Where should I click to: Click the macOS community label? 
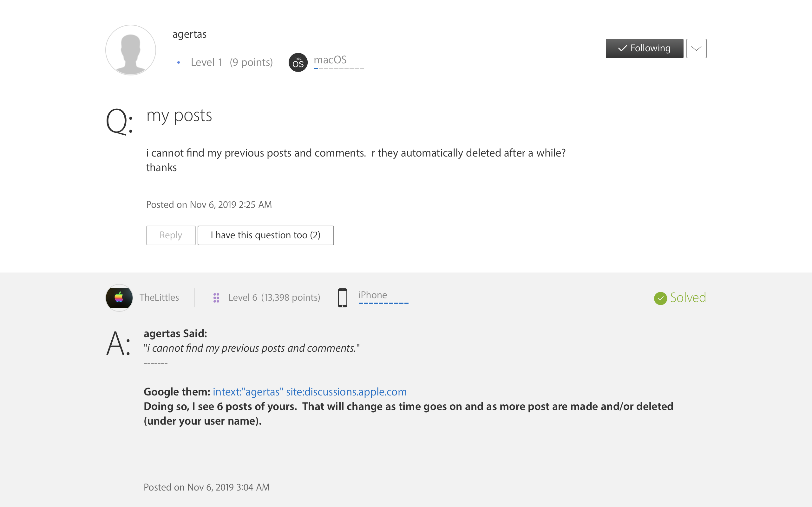(x=330, y=60)
